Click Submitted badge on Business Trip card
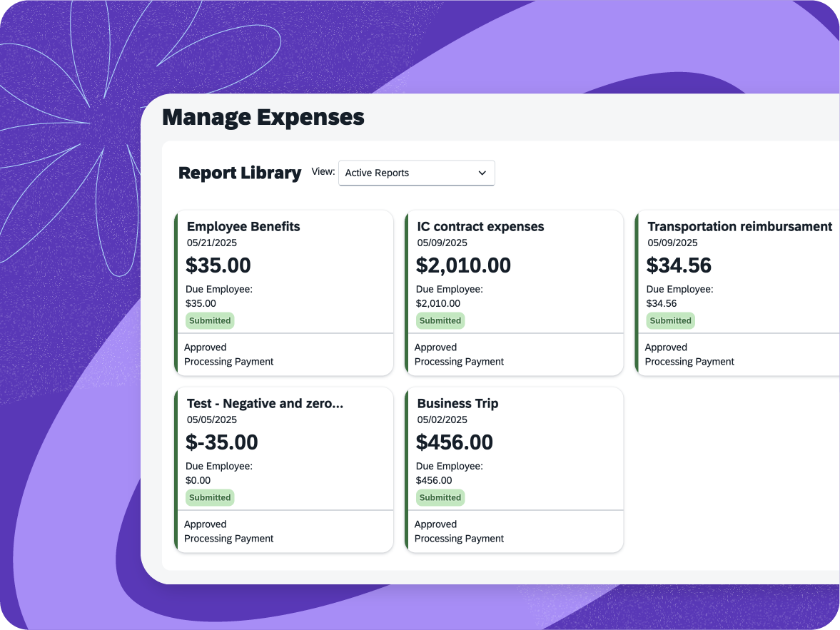 pyautogui.click(x=440, y=498)
